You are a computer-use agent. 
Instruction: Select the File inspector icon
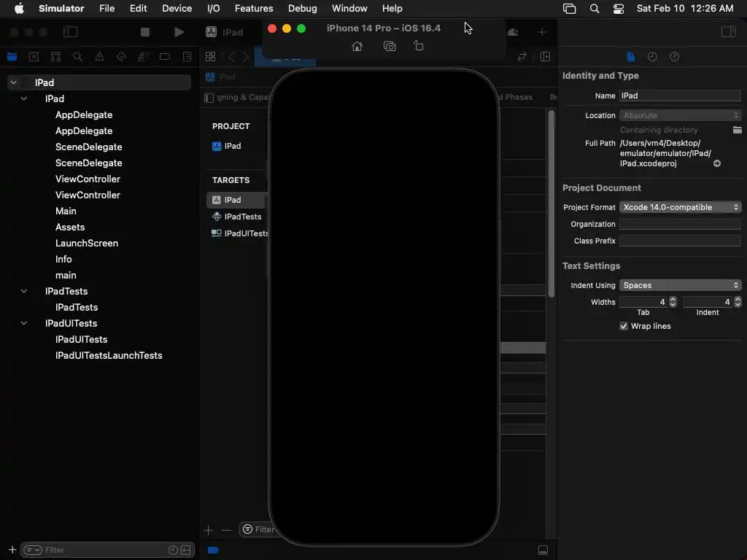point(631,57)
